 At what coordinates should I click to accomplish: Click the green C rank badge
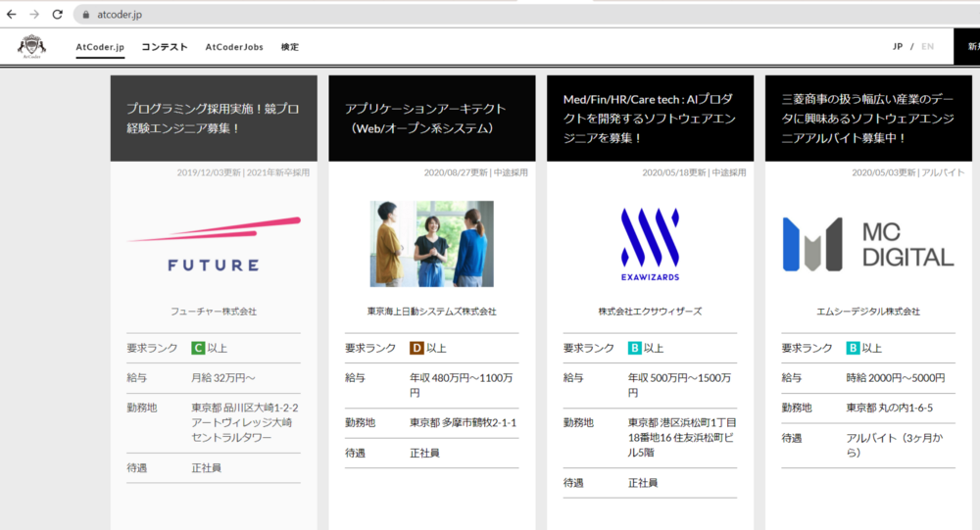[198, 348]
